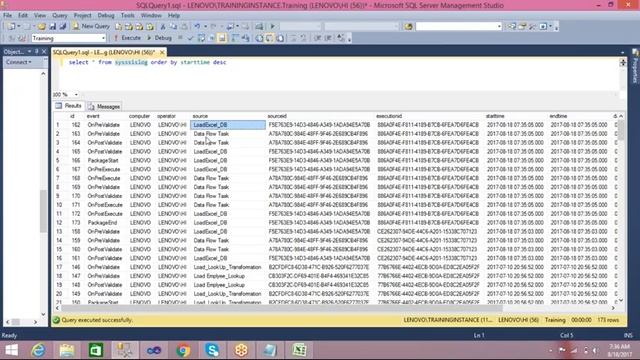
Task: Click the Save icon in toolbar
Action: click(x=52, y=27)
